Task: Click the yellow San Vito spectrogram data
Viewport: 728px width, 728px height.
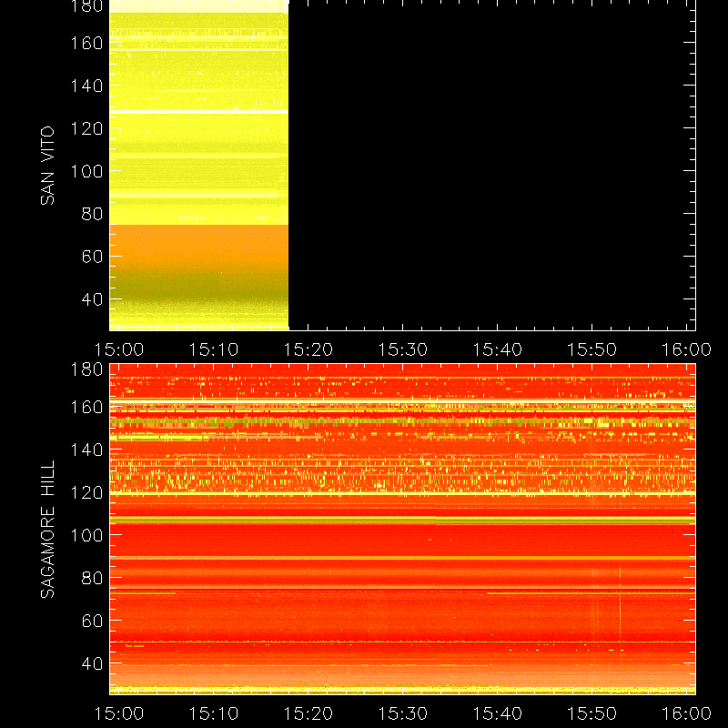Action: (198, 165)
